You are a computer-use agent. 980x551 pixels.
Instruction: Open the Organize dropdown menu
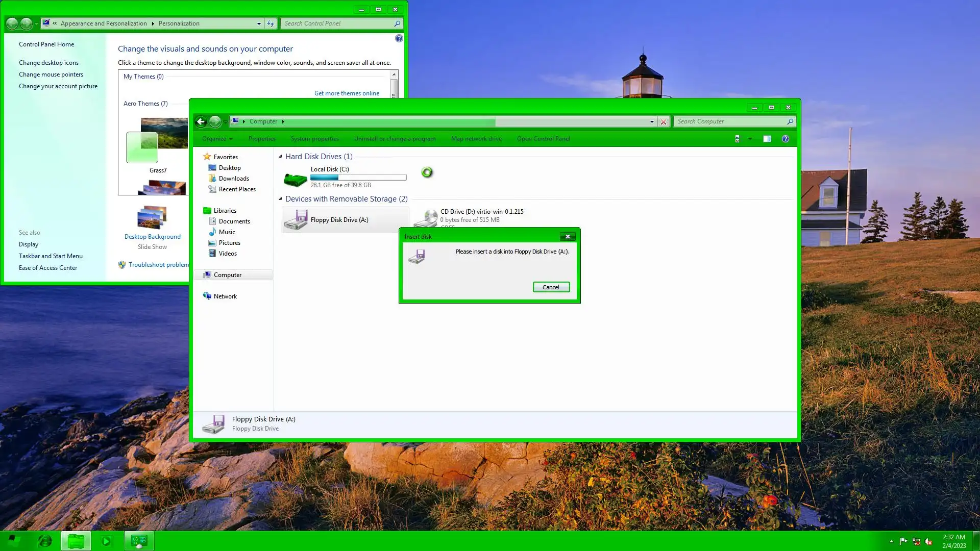217,139
